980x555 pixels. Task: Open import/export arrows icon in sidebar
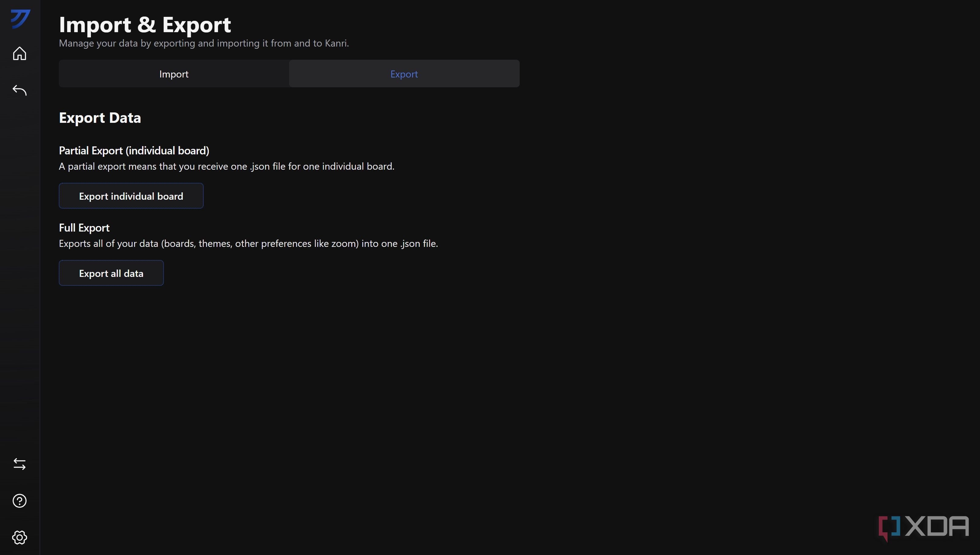click(19, 464)
